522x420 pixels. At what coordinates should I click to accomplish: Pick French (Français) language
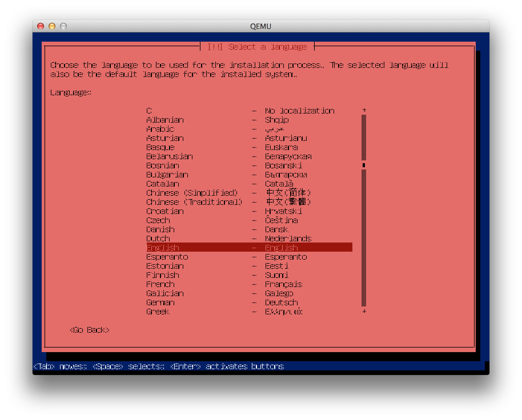[249, 284]
